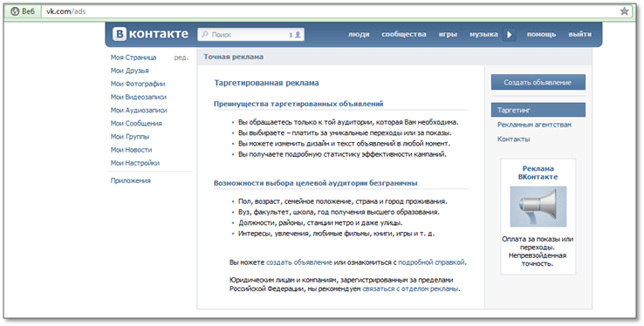Click heading Возможности выбора целевой аудитории безграничны
Viewport: 644px width, 326px height.
(x=315, y=183)
